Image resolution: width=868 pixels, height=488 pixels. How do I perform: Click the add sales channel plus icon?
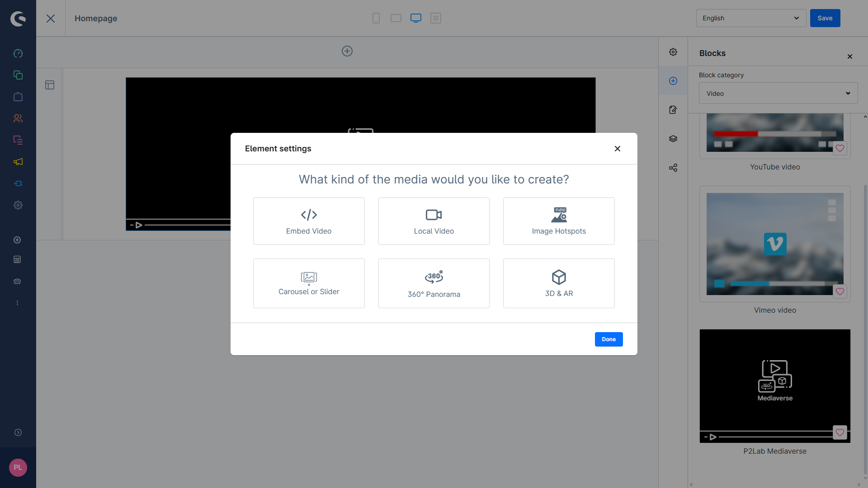(17, 240)
